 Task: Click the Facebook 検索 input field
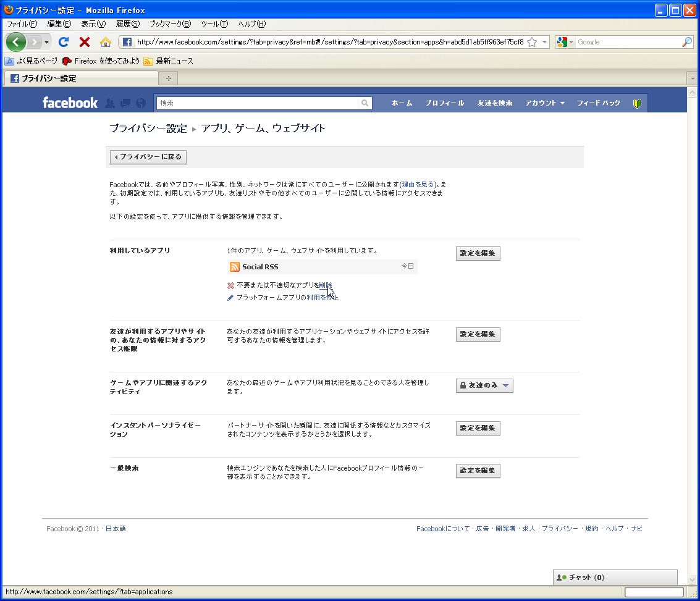point(257,103)
